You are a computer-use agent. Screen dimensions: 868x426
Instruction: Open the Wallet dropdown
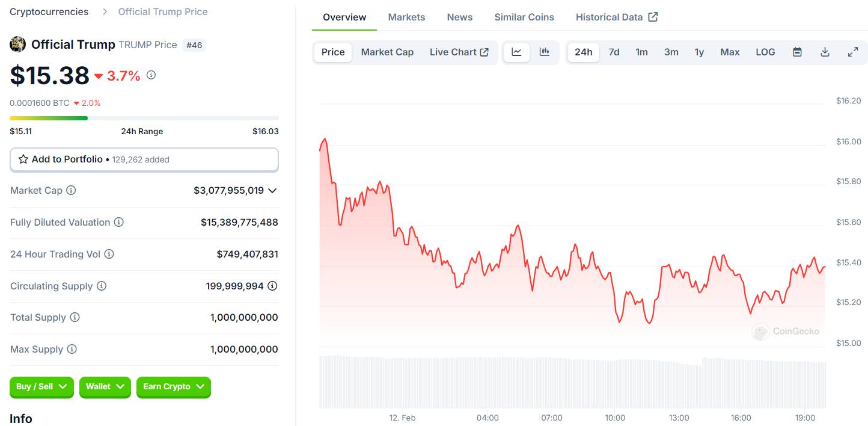pyautogui.click(x=105, y=387)
